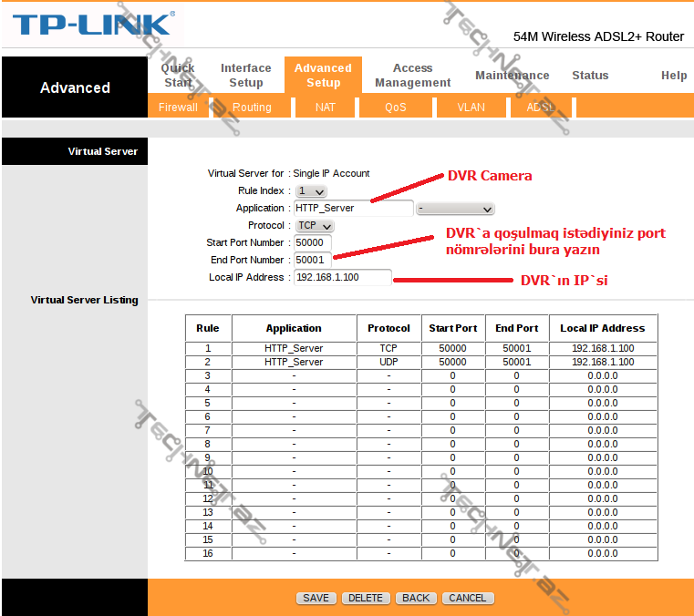The height and width of the screenshot is (616, 694).
Task: Go to the VLAN submenu
Action: coord(471,108)
